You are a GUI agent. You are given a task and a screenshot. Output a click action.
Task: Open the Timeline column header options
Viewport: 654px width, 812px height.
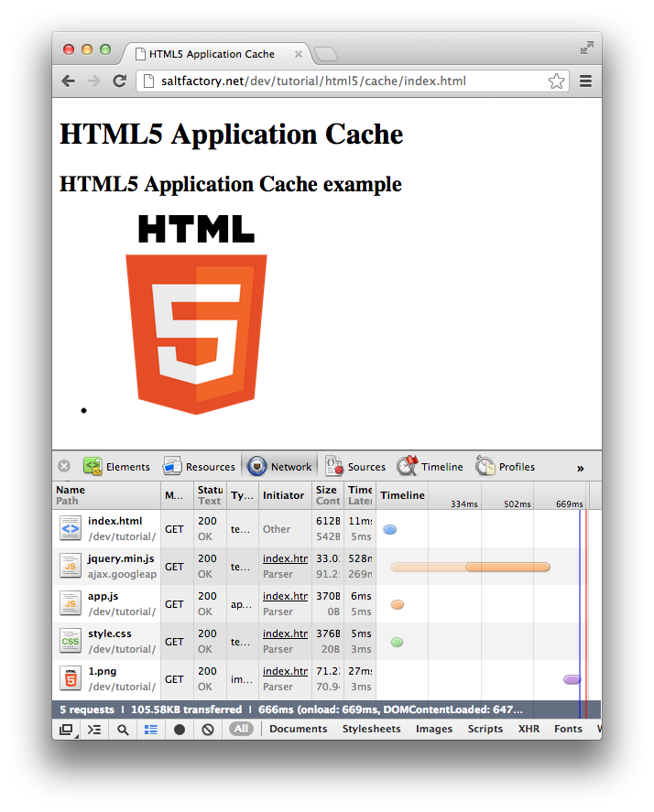(402, 495)
